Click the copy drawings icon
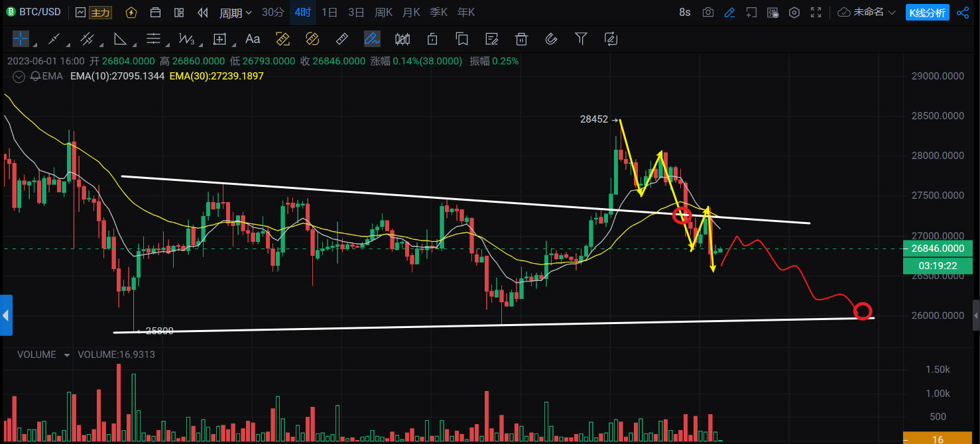 click(x=462, y=39)
